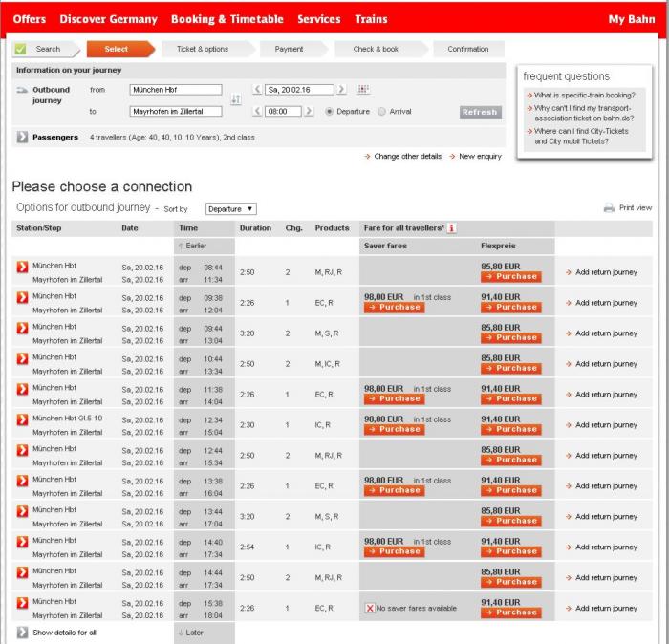The width and height of the screenshot is (669, 644).
Task: Swap origin and destination stations icon
Action: [235, 99]
